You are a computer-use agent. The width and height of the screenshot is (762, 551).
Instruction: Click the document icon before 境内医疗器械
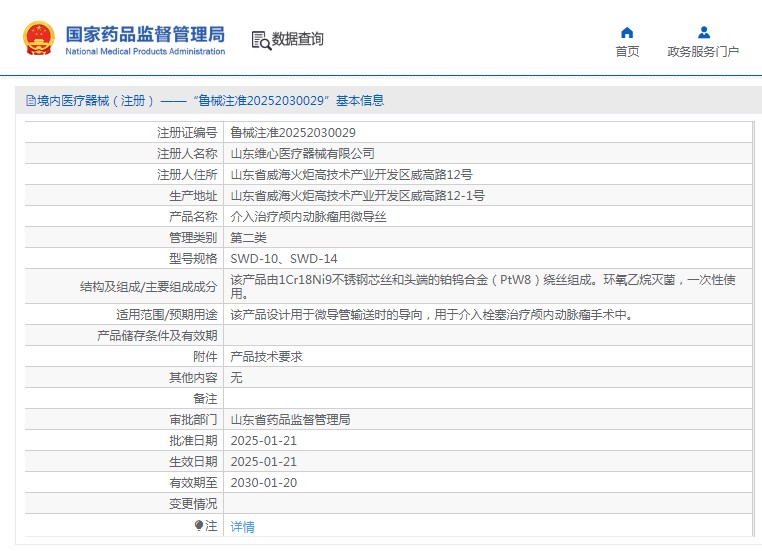coord(31,101)
